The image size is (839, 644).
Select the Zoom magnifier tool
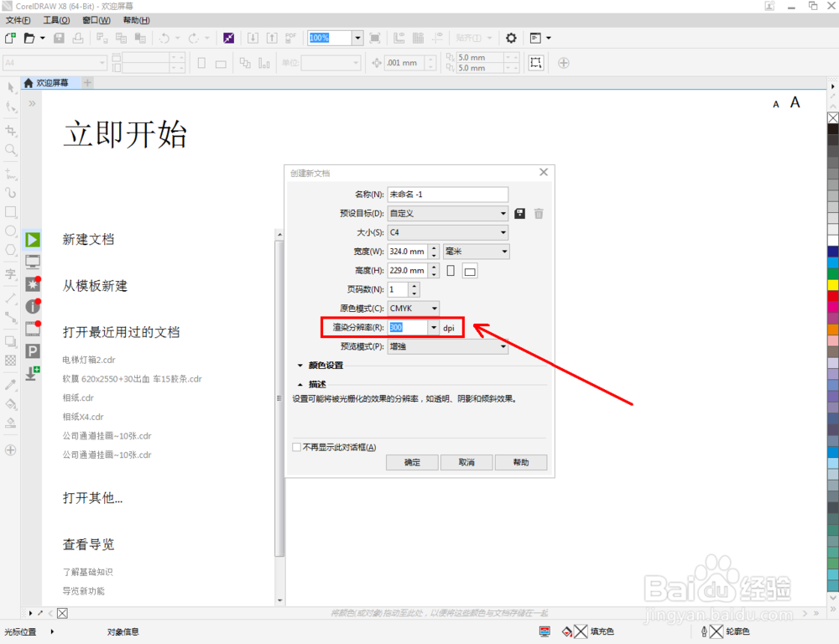11,150
